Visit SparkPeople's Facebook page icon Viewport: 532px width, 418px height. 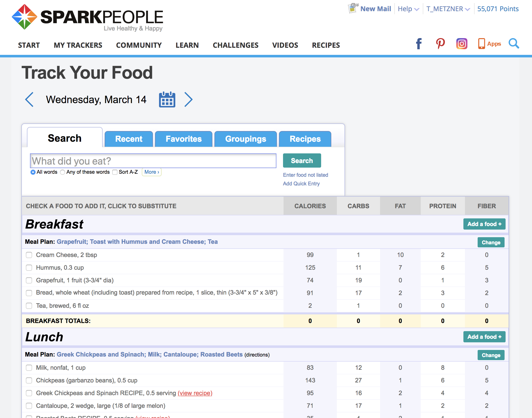(x=418, y=44)
